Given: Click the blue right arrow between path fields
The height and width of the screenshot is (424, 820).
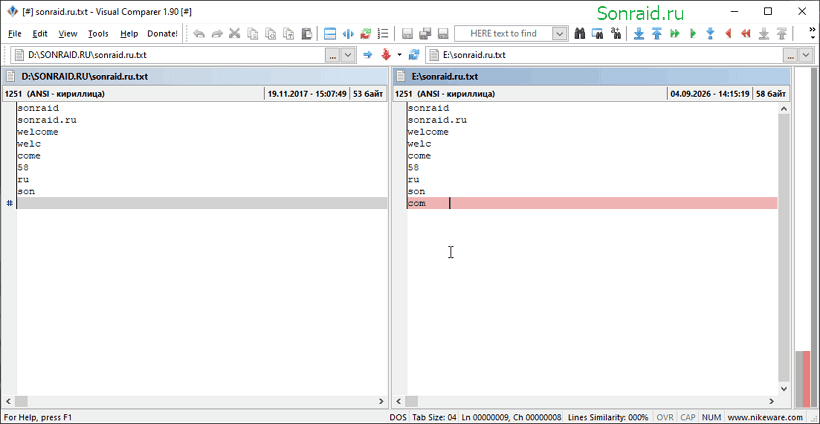Looking at the screenshot, I should click(368, 55).
